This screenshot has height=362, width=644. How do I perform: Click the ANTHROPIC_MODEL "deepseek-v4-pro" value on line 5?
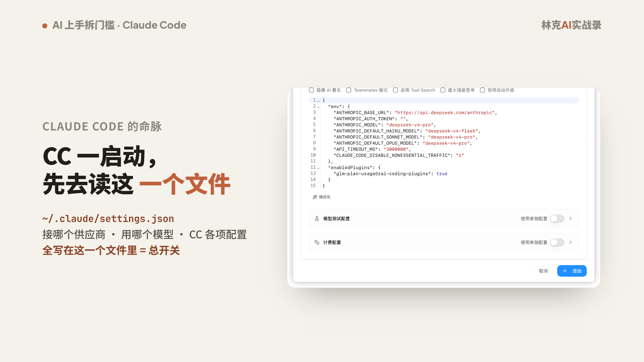click(x=410, y=125)
